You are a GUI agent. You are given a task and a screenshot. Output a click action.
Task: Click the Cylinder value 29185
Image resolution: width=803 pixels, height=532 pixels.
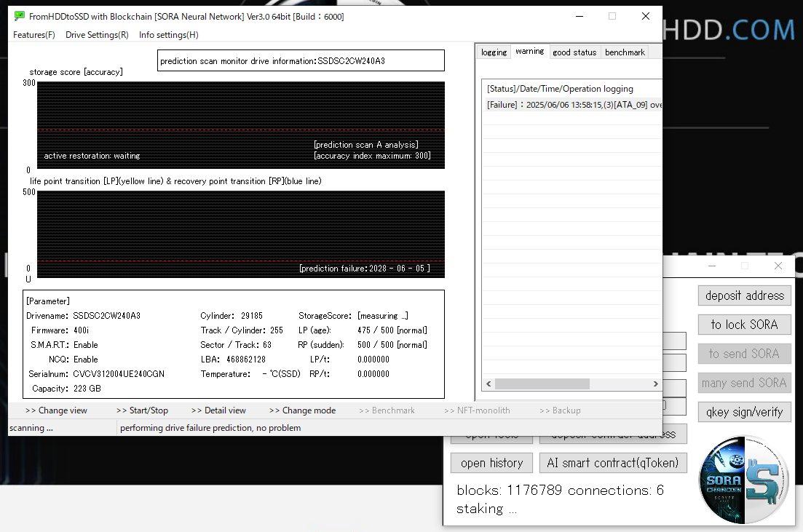pyautogui.click(x=252, y=316)
